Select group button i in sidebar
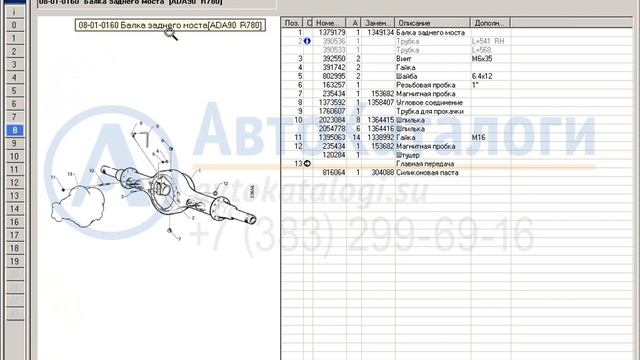 pos(14,12)
